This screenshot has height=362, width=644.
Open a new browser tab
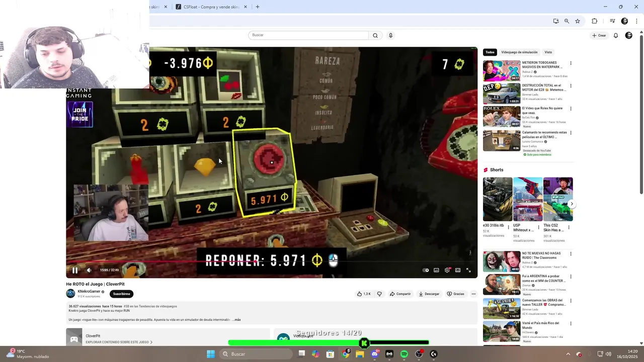click(x=258, y=7)
